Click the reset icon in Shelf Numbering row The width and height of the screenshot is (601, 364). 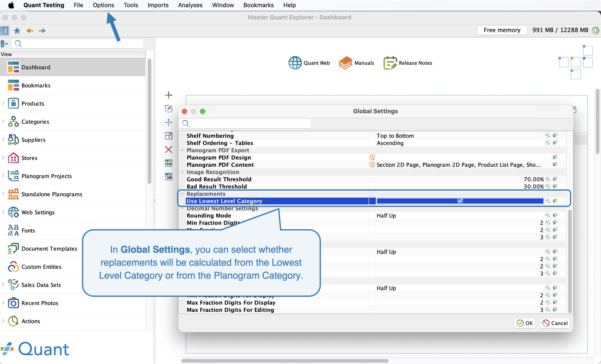coord(548,135)
